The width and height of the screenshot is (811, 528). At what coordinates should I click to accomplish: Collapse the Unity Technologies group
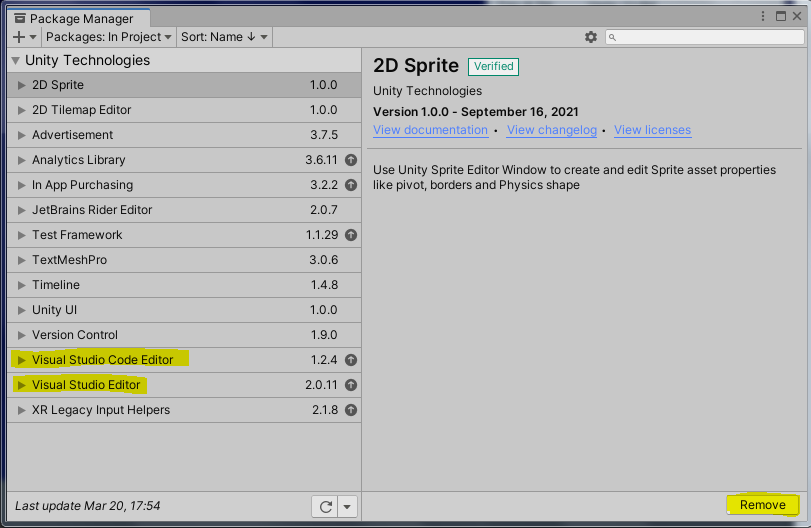16,61
